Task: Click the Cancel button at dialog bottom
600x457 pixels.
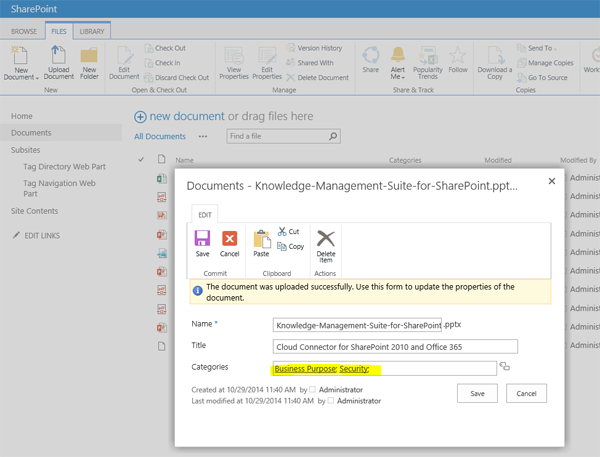Action: (526, 393)
